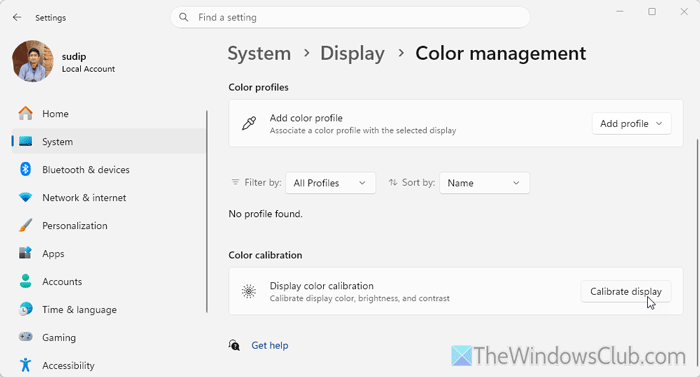Open Personalization settings

tap(108, 226)
